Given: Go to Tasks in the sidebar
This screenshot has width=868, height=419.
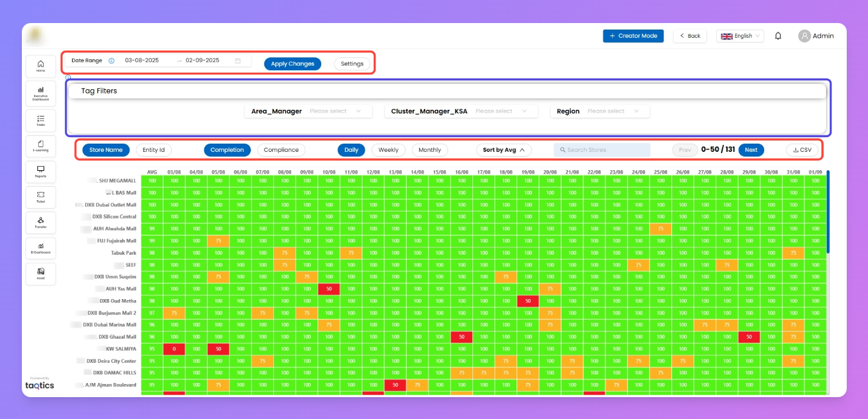Looking at the screenshot, I should (x=41, y=120).
